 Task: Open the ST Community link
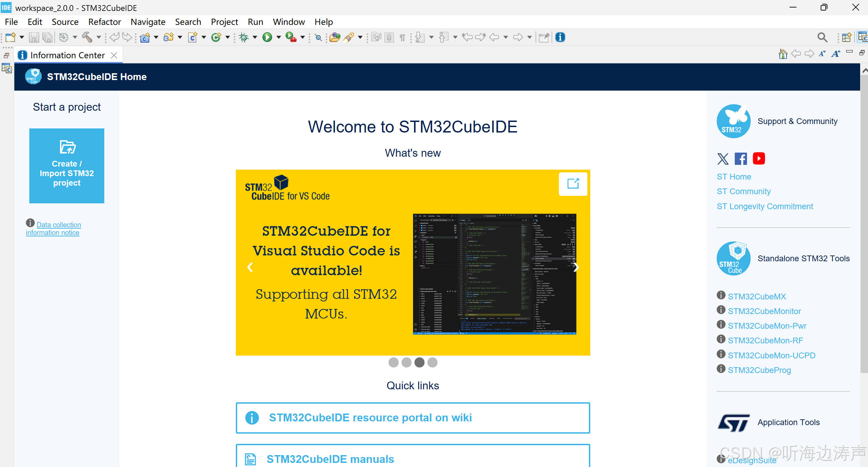744,191
